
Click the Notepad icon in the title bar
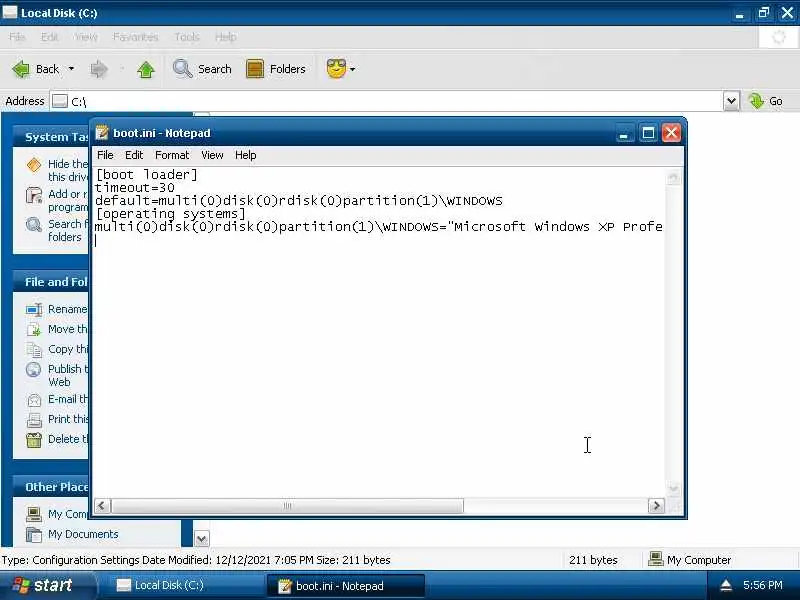[102, 133]
